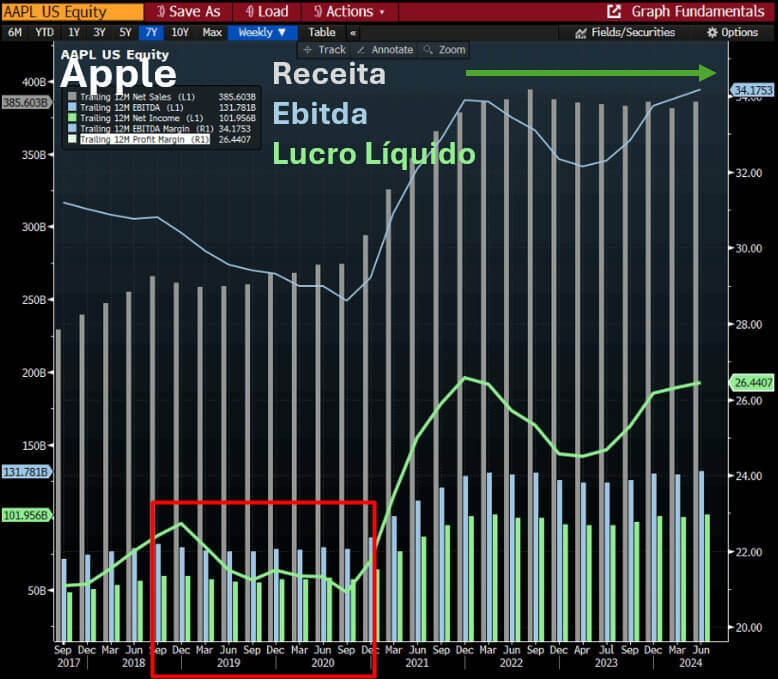Select the 6M time range
The height and width of the screenshot is (679, 778).
click(15, 33)
